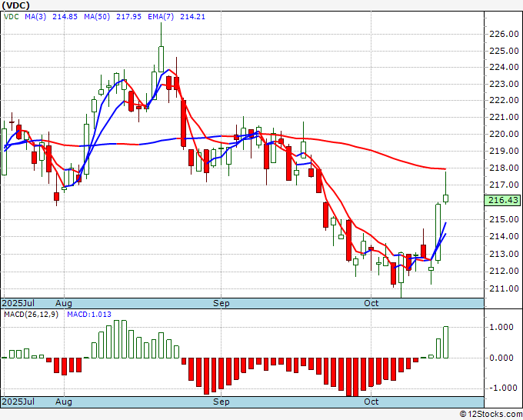Click the 214.85 MA(3) value
The width and height of the screenshot is (523, 420).
(65, 17)
